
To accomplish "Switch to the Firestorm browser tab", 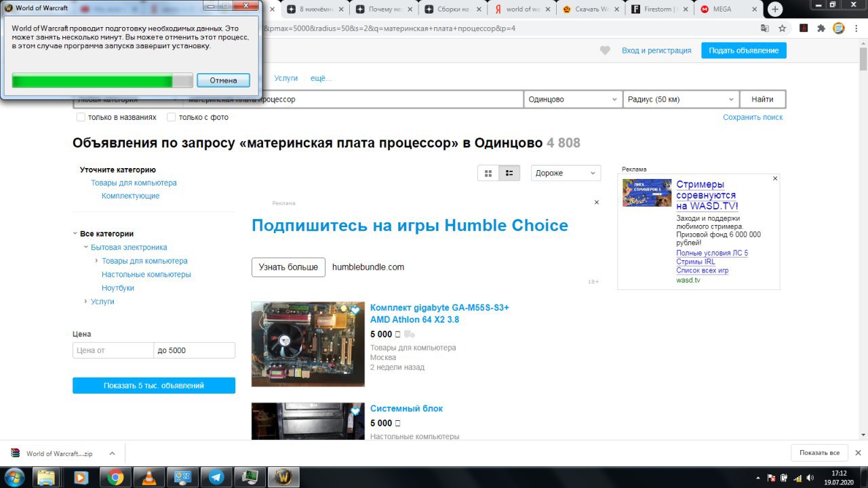I will pyautogui.click(x=659, y=9).
